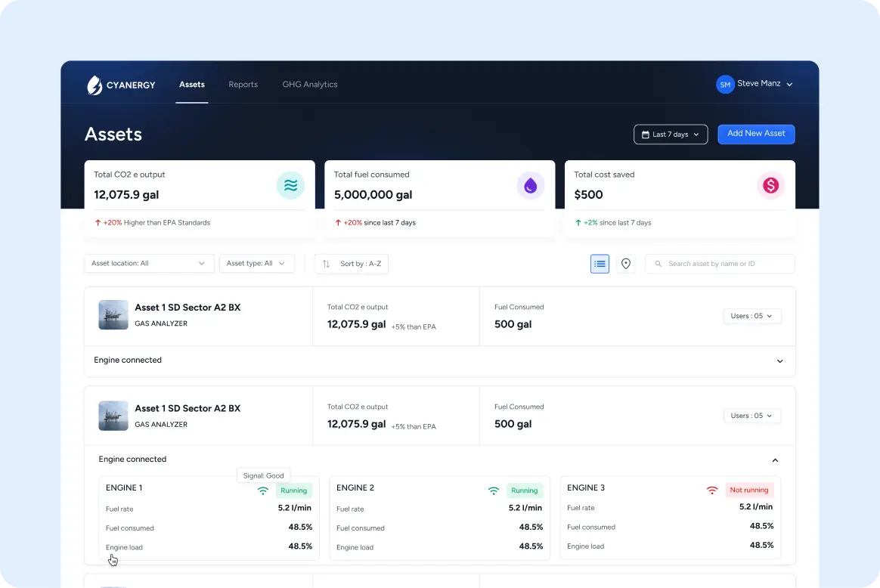Click the Engine 3 5.2 l/min value
The height and width of the screenshot is (588, 880).
point(756,506)
